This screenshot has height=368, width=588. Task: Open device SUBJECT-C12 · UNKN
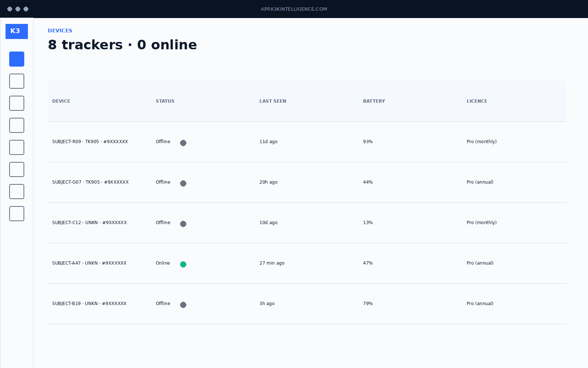coord(89,223)
